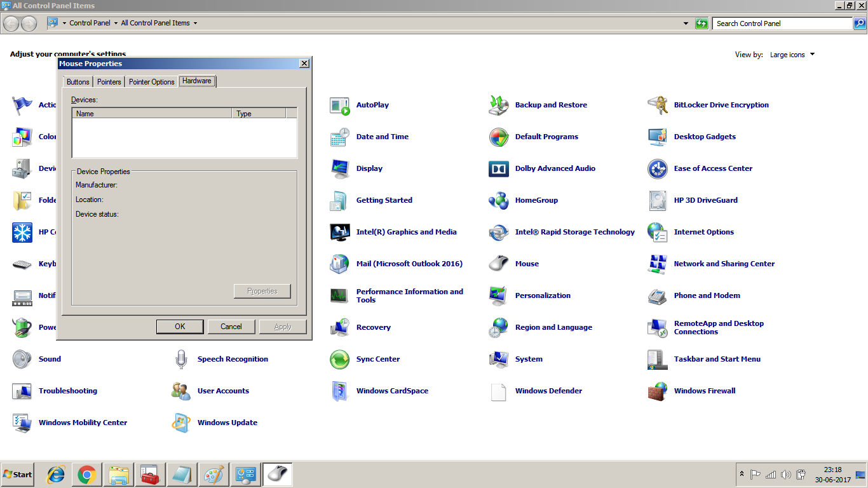The width and height of the screenshot is (868, 488).
Task: Switch to the Pointers tab
Action: (x=109, y=81)
